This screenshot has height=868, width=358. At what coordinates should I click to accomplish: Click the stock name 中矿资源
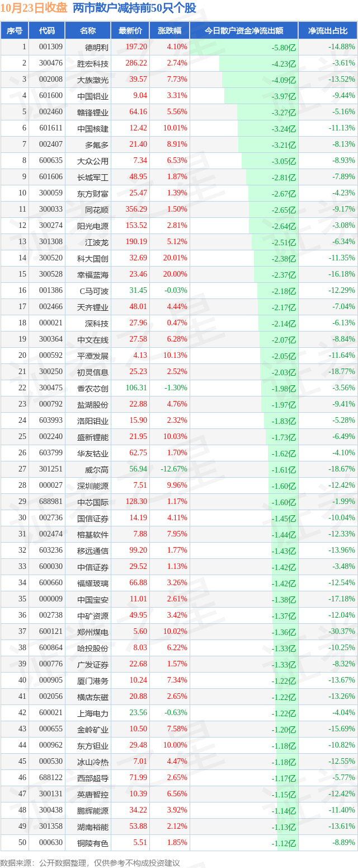click(92, 615)
